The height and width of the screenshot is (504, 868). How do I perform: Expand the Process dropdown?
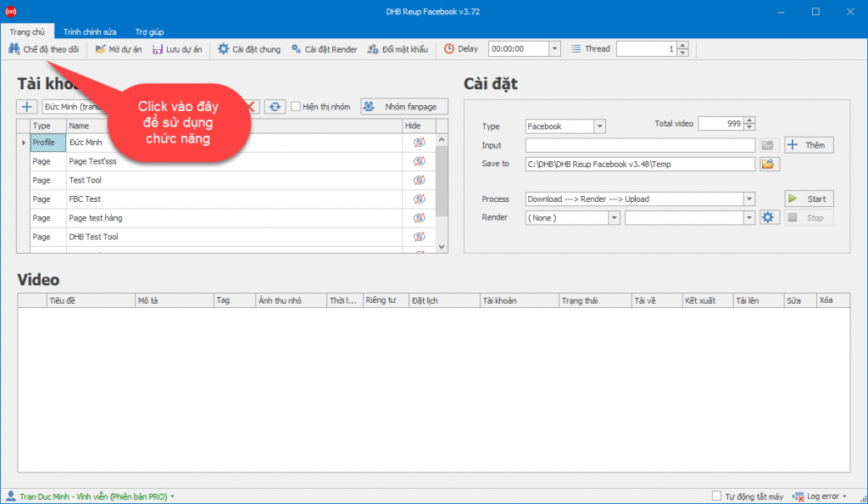749,199
